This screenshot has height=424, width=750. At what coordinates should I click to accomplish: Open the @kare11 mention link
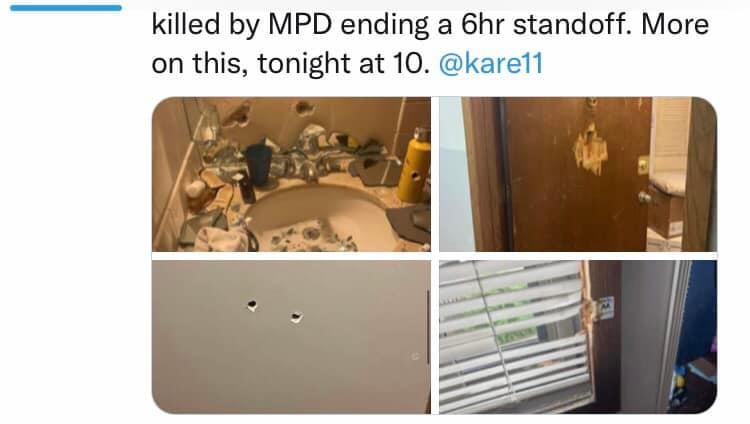point(491,63)
